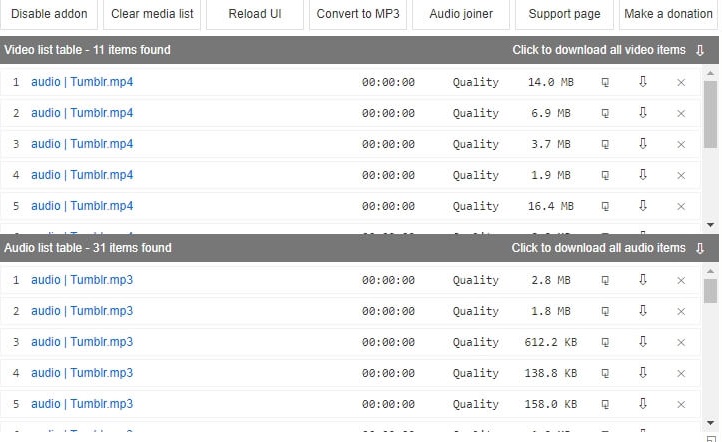
Task: Open Quality selector for the 14.0 MB video
Action: pos(475,82)
